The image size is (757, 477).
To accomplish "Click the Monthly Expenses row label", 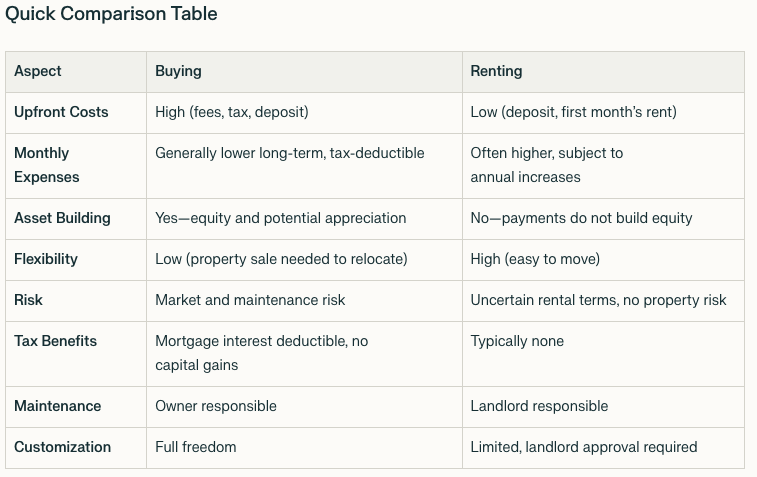I will (x=47, y=165).
